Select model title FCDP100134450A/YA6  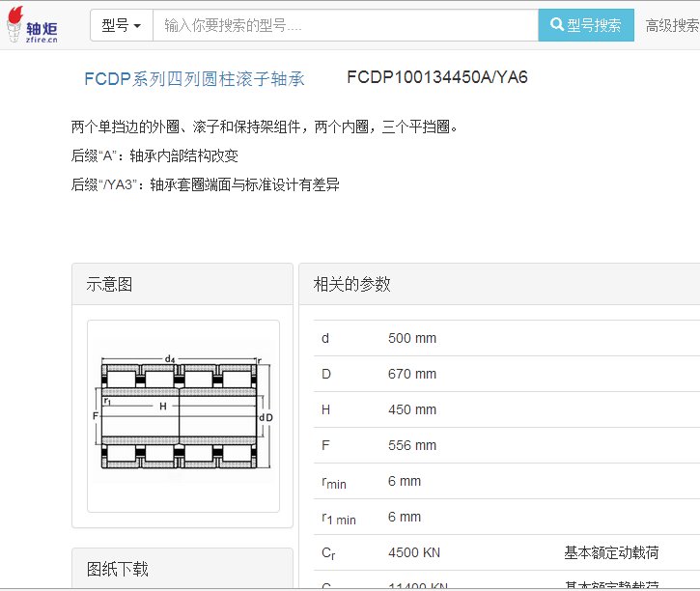(x=437, y=77)
